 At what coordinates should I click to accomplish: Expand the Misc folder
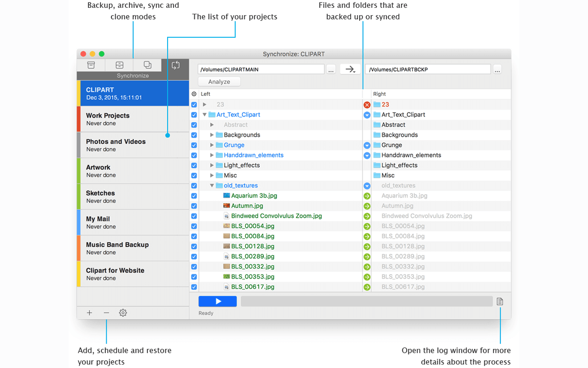pyautogui.click(x=212, y=175)
